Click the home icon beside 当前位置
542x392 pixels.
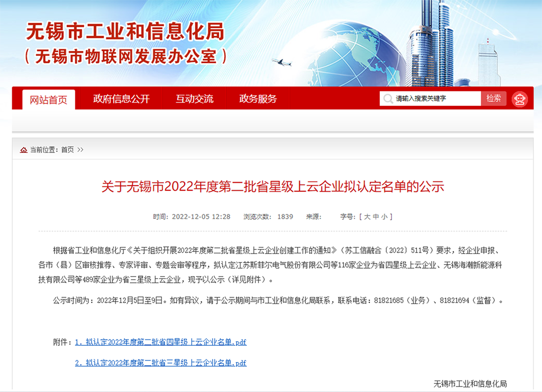coord(24,150)
